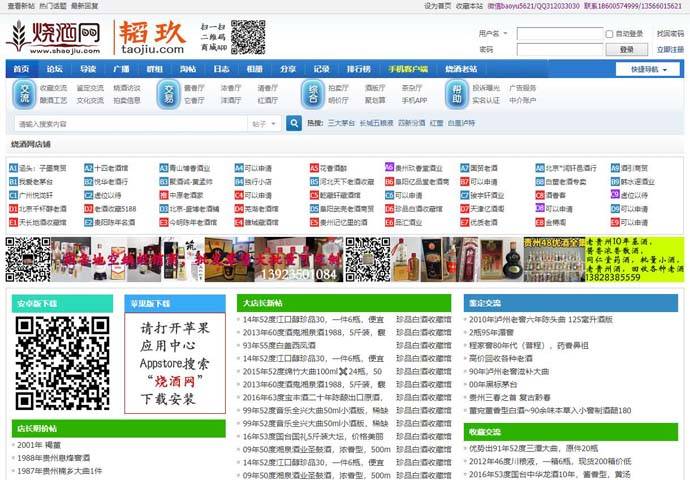Click hot search term 三大茅台
This screenshot has height=480, width=690.
click(341, 123)
